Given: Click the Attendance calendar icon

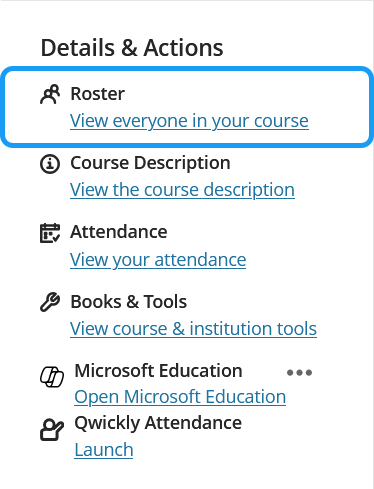Looking at the screenshot, I should (x=50, y=233).
